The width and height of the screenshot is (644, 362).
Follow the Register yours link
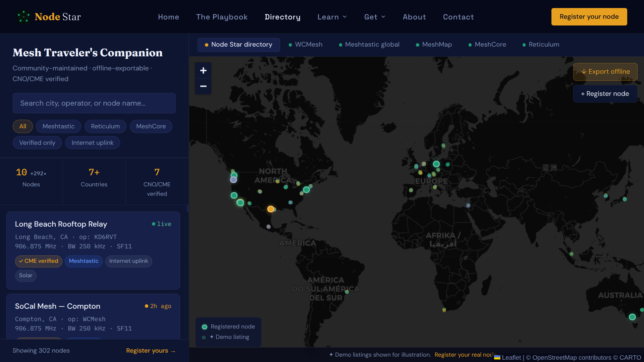[x=151, y=351]
